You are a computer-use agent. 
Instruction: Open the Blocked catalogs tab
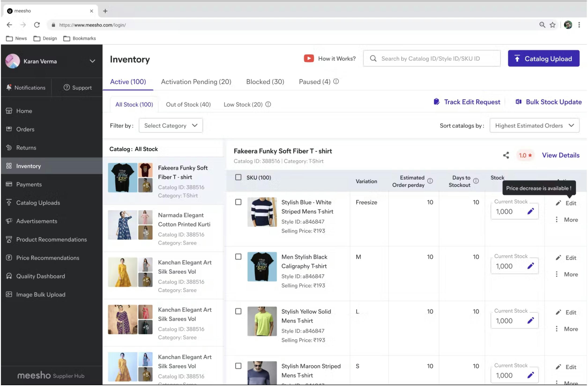[265, 81]
